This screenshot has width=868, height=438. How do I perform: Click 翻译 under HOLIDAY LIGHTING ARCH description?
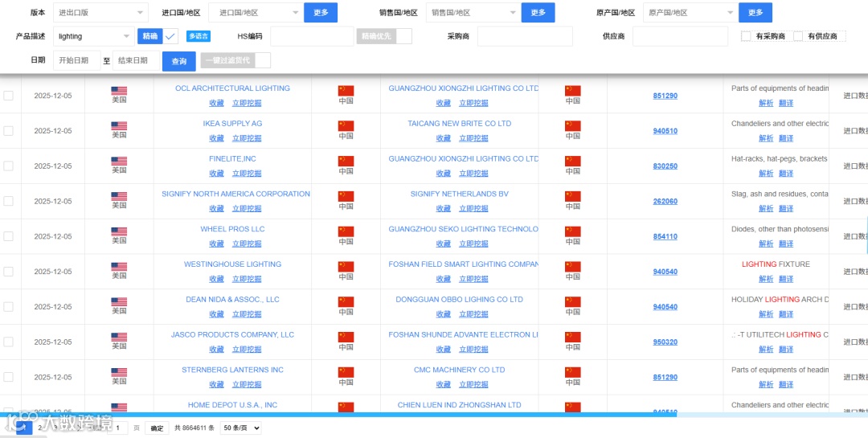pos(786,314)
